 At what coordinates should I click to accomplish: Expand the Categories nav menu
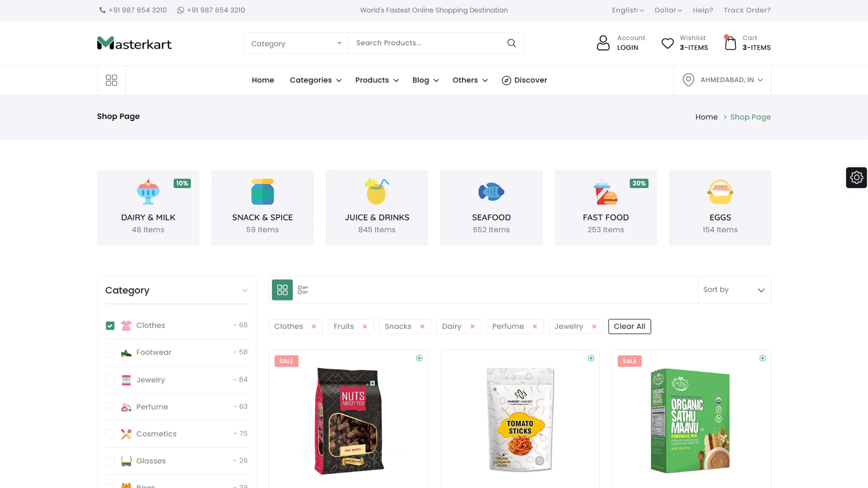(316, 80)
